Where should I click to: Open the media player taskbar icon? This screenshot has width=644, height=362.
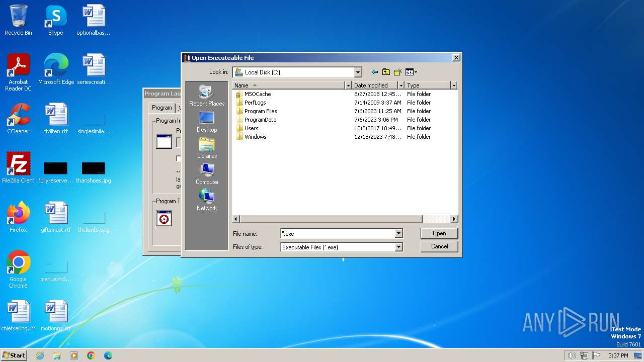click(x=74, y=355)
